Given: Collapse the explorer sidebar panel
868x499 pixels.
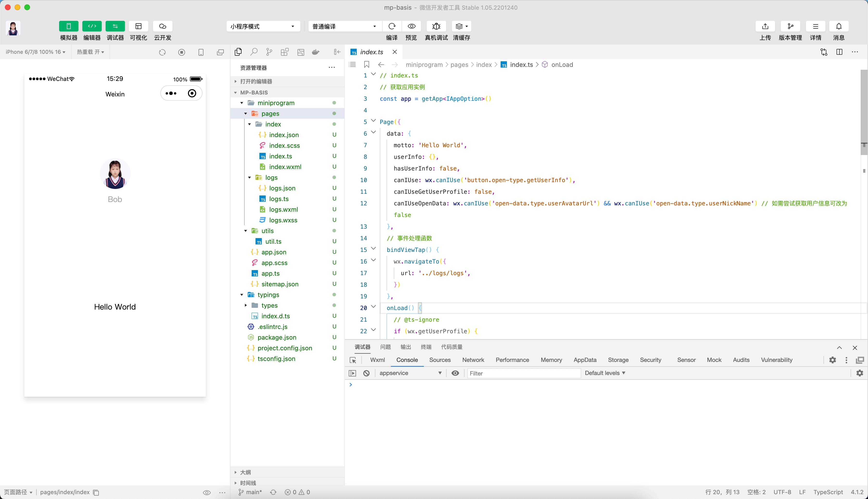Looking at the screenshot, I should pyautogui.click(x=337, y=52).
